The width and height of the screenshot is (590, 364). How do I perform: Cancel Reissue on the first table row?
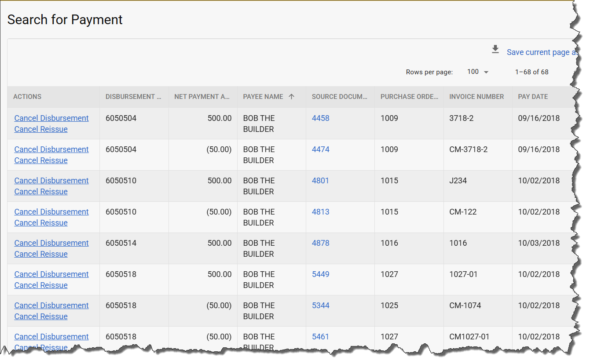tap(40, 129)
